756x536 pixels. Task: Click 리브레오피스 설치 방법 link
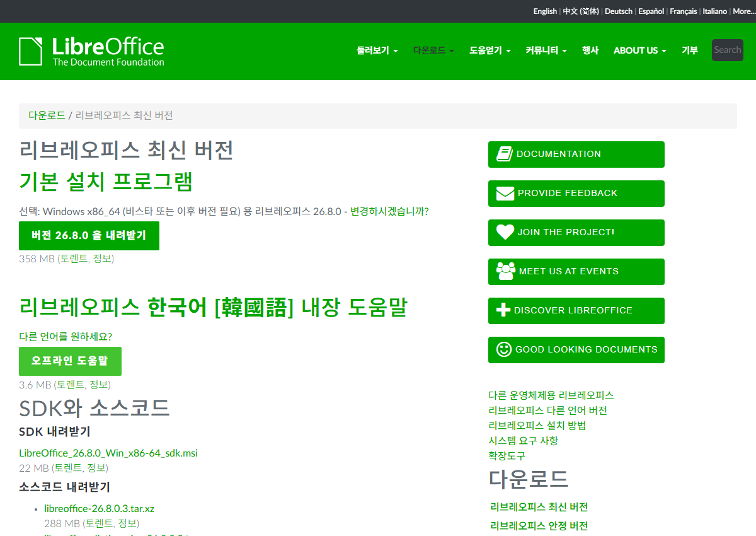(537, 426)
